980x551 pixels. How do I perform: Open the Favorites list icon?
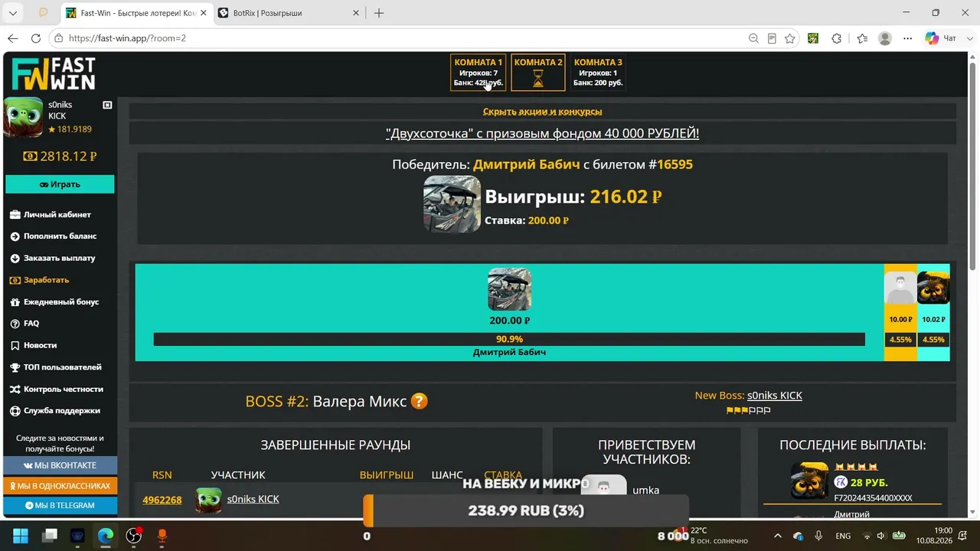click(x=862, y=38)
